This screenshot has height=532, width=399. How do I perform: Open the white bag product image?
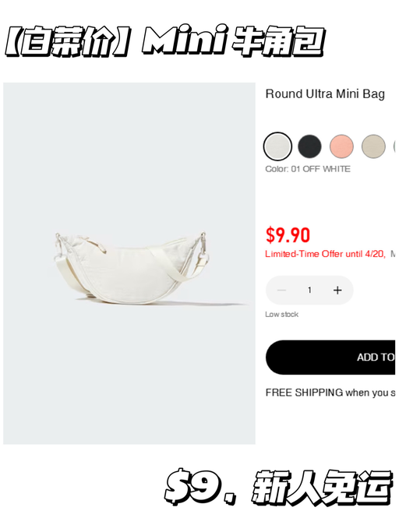point(129,263)
